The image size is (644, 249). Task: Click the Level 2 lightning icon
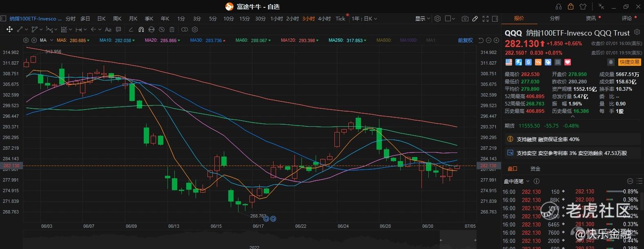click(519, 62)
